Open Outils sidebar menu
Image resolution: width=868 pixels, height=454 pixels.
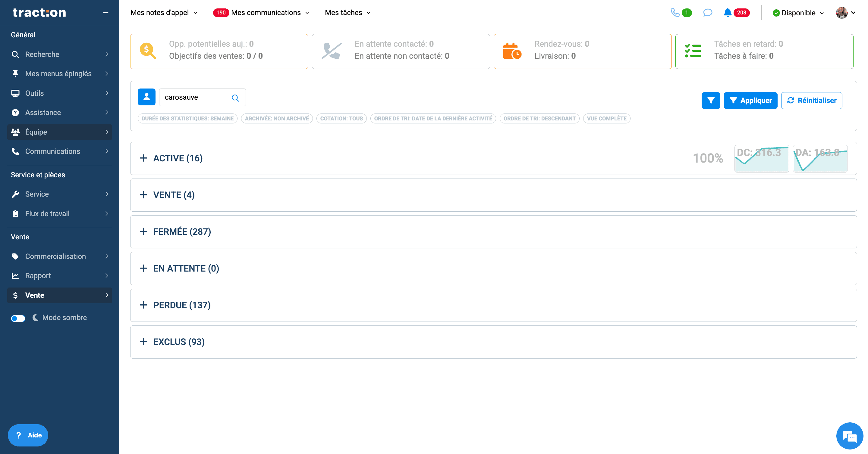(x=60, y=93)
